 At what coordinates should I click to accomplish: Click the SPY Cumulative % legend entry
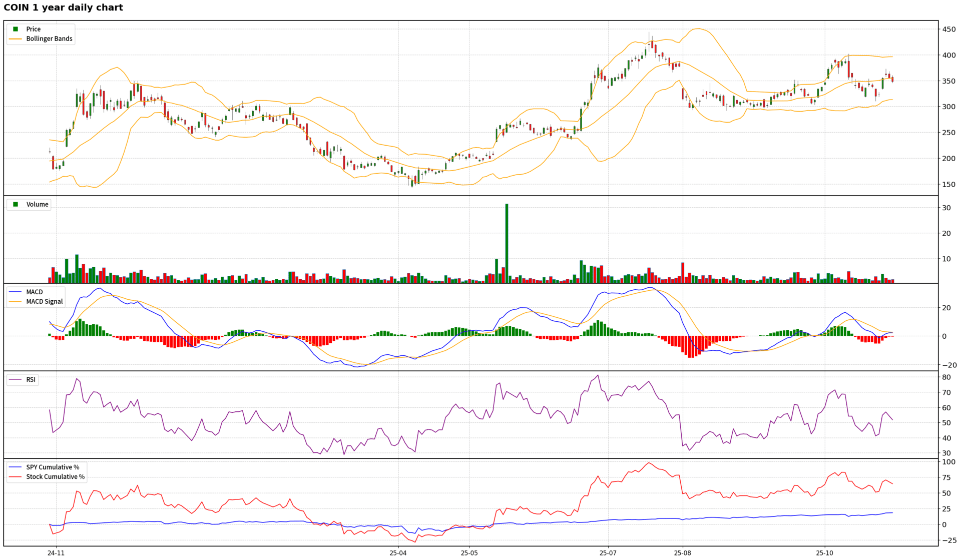click(x=53, y=467)
